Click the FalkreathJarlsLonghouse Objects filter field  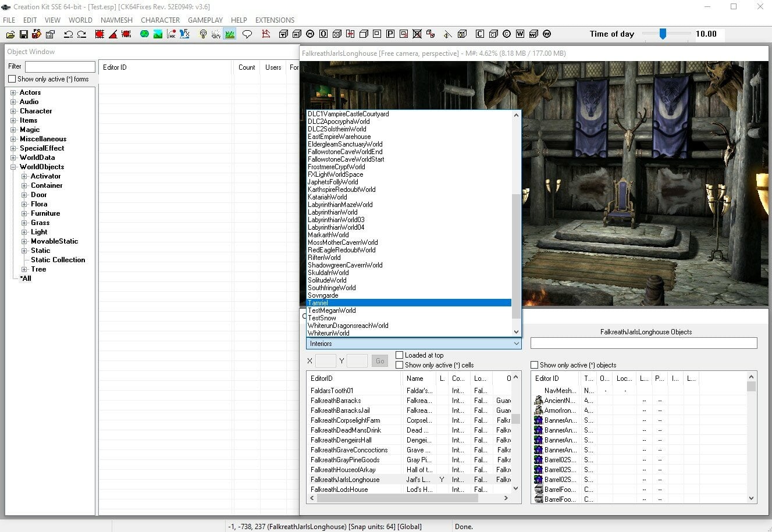click(643, 343)
